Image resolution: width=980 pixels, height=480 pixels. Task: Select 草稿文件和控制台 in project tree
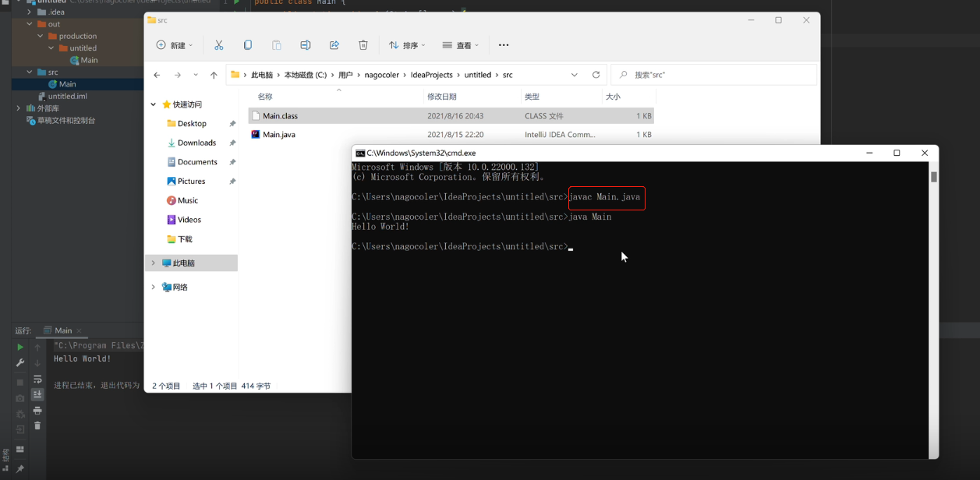[x=61, y=121]
